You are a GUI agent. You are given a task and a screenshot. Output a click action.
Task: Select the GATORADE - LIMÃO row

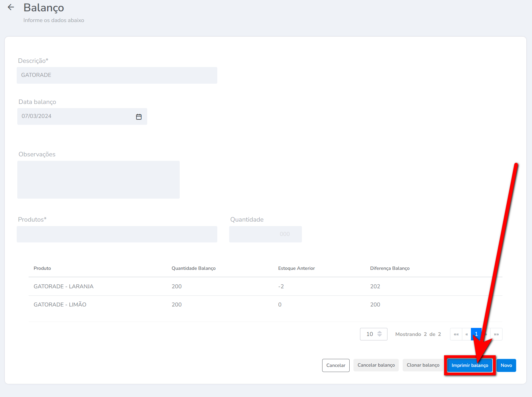point(60,305)
